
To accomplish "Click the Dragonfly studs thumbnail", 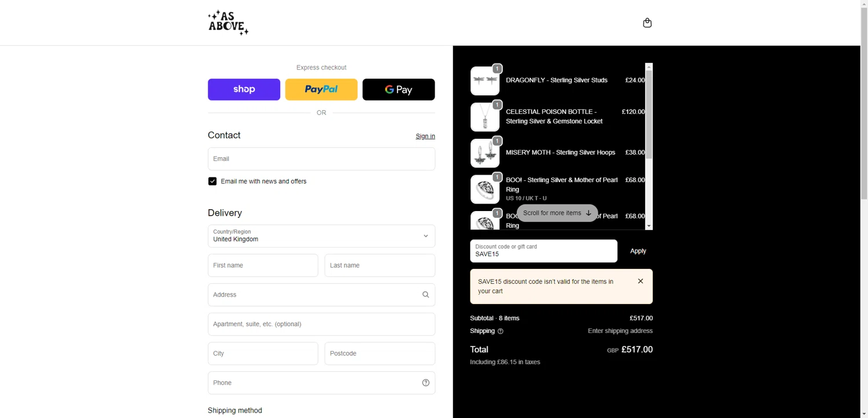I will click(485, 81).
